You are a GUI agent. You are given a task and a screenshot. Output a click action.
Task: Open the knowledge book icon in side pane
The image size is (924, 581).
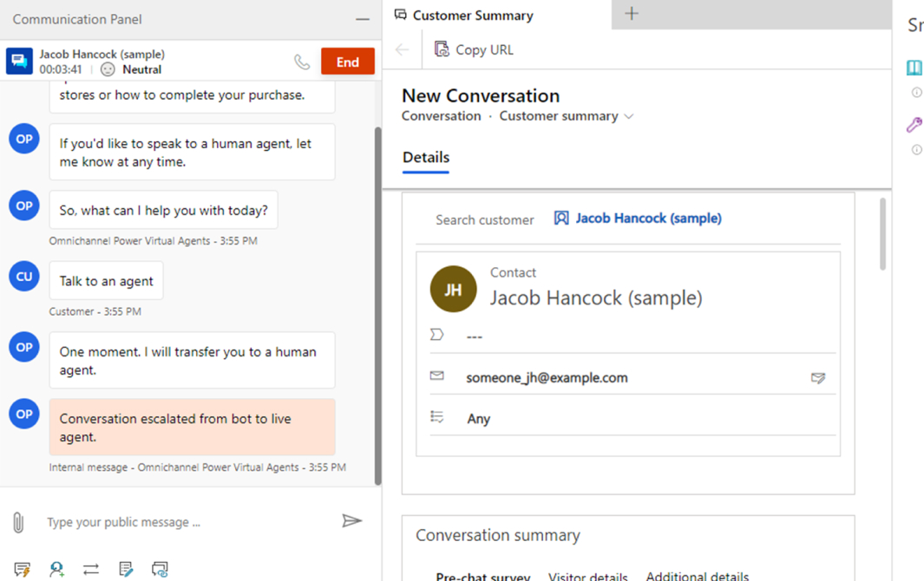914,68
